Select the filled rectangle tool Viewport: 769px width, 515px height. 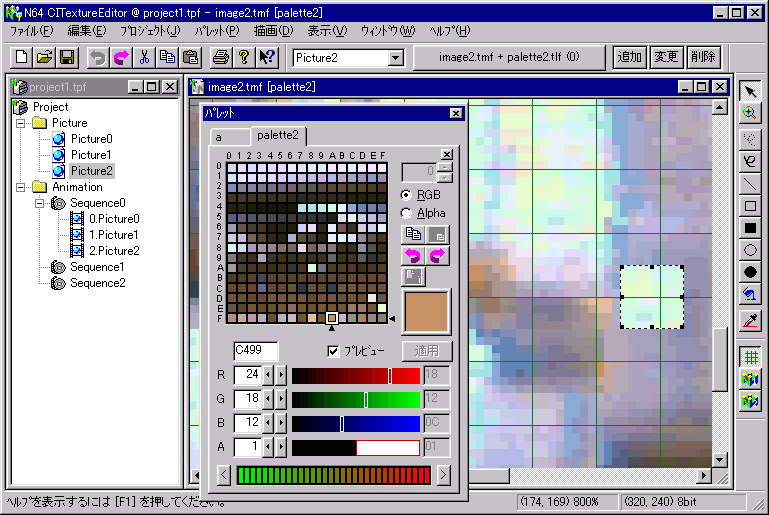click(750, 228)
